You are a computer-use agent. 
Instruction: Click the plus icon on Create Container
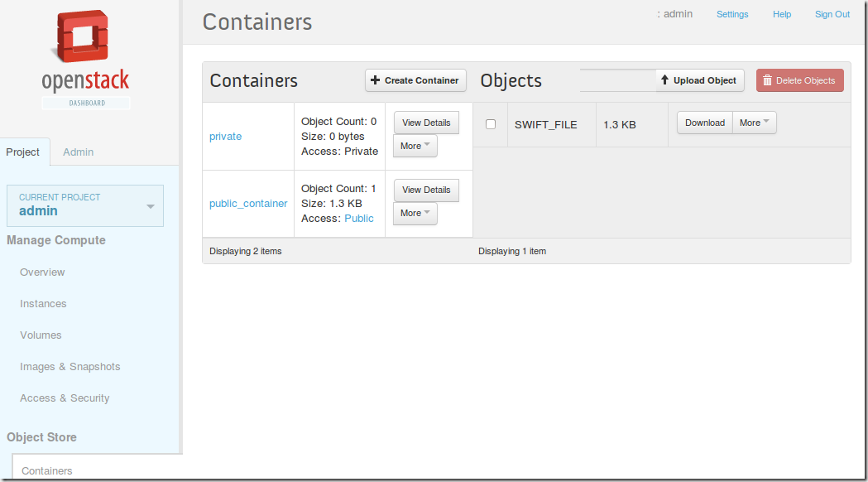(376, 80)
